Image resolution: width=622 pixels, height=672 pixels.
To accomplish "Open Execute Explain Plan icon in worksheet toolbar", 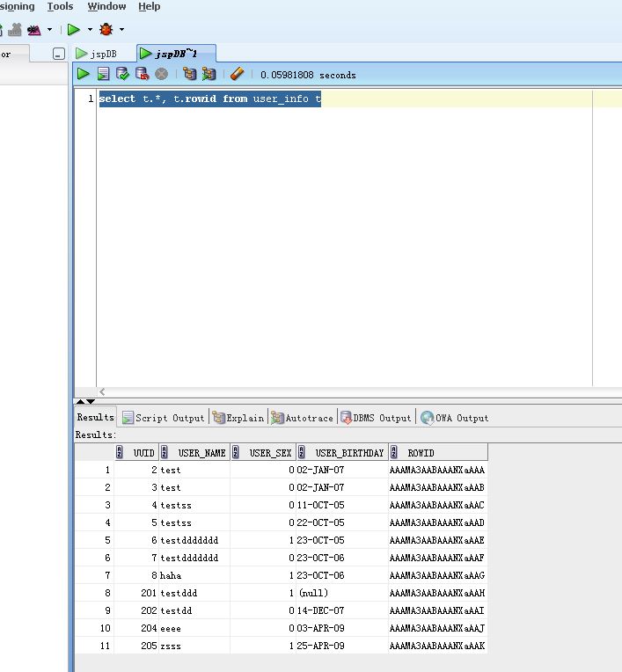I will pyautogui.click(x=189, y=74).
